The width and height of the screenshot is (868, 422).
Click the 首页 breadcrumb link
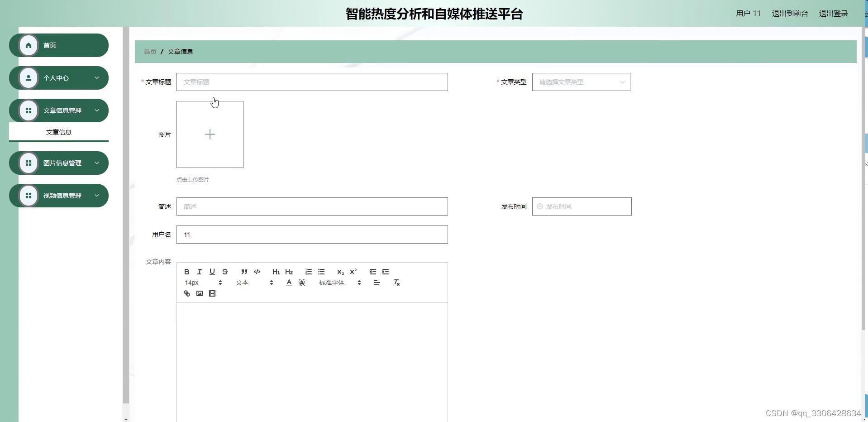pyautogui.click(x=150, y=52)
